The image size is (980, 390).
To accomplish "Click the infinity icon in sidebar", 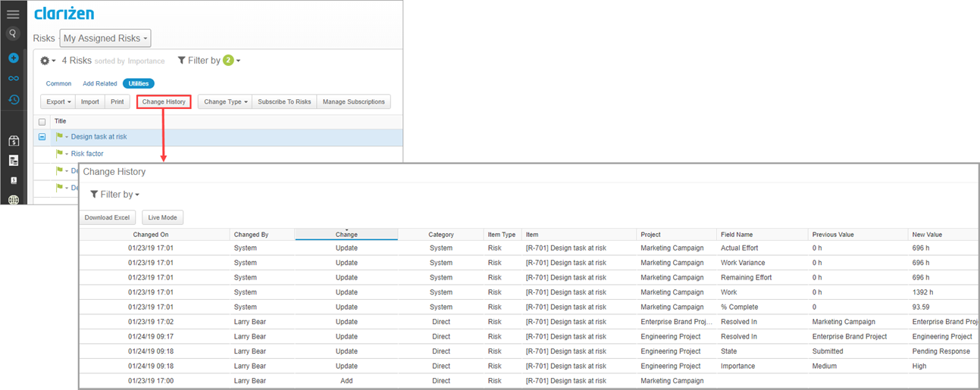I will point(13,79).
